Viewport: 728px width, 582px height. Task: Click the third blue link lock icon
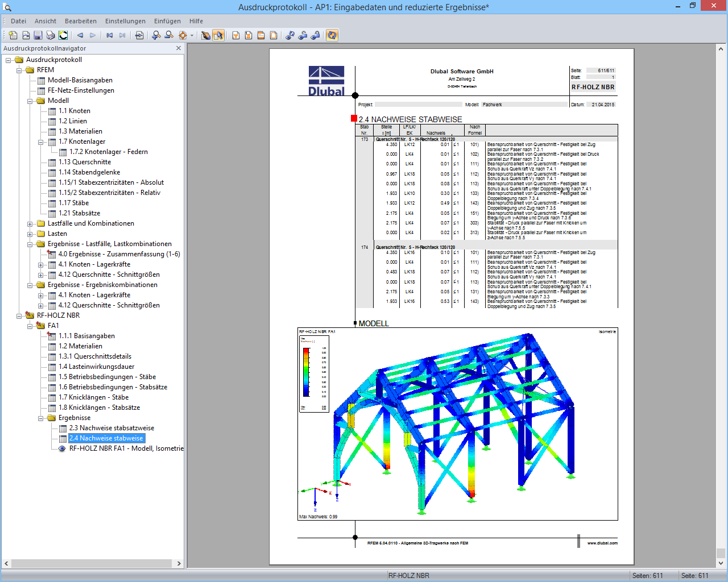tap(315, 35)
